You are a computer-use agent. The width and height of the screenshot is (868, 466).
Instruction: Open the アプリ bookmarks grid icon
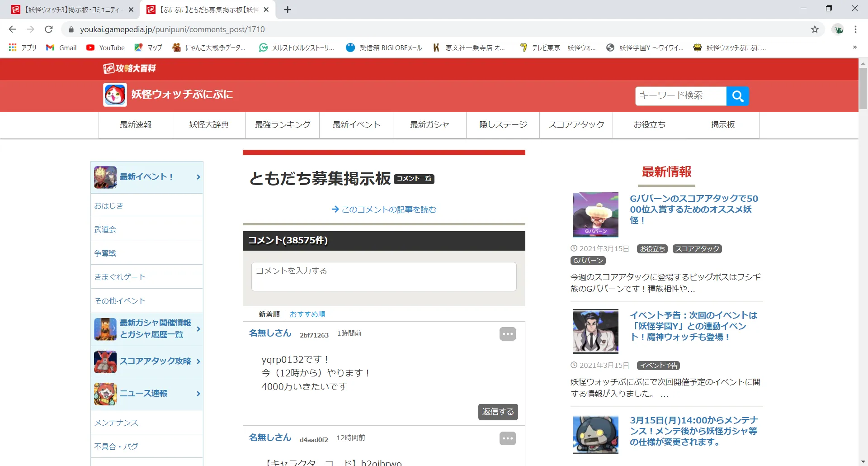tap(13, 48)
